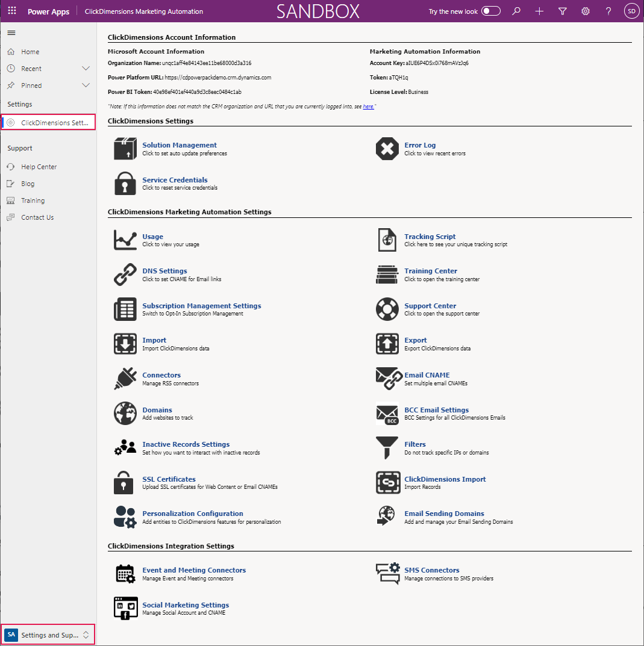The height and width of the screenshot is (646, 644).
Task: Click the SSL Certificates lock icon
Action: (123, 482)
